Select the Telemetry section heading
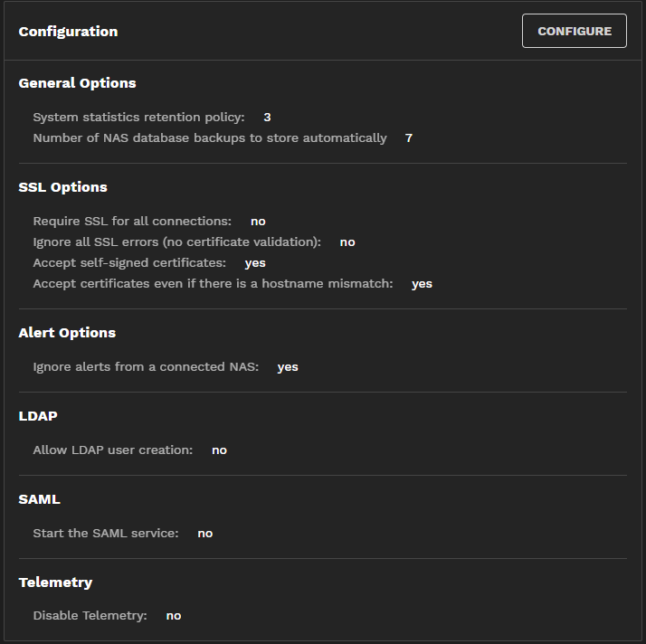The image size is (646, 644). (x=55, y=582)
